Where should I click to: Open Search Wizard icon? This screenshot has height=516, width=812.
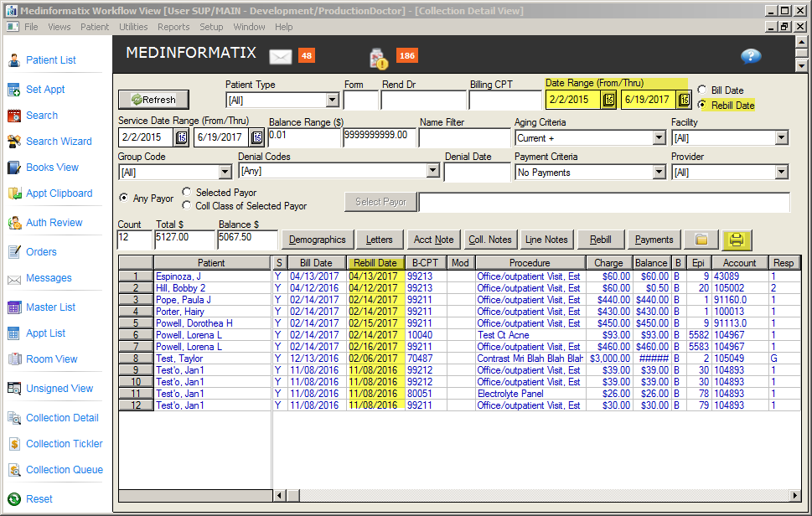pos(14,142)
